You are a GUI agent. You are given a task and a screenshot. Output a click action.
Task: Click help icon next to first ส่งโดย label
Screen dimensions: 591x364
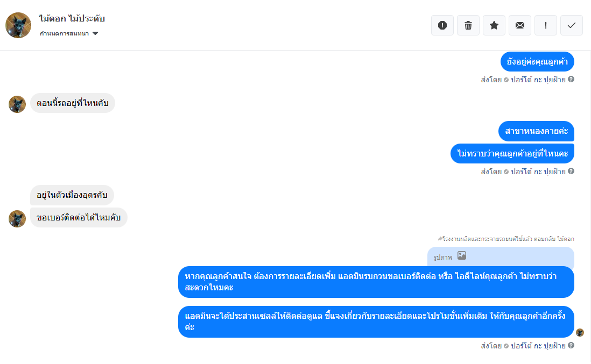[571, 79]
